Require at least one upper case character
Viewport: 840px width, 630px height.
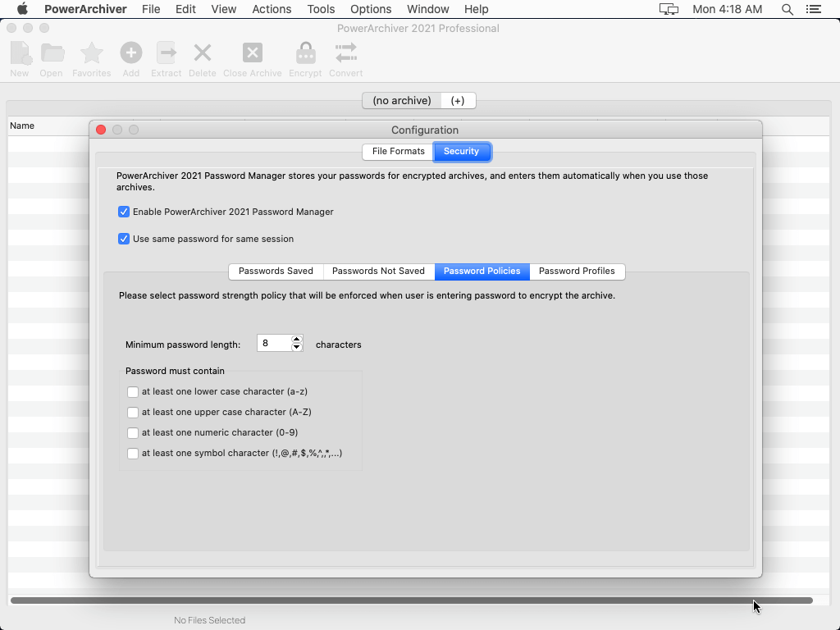(133, 413)
